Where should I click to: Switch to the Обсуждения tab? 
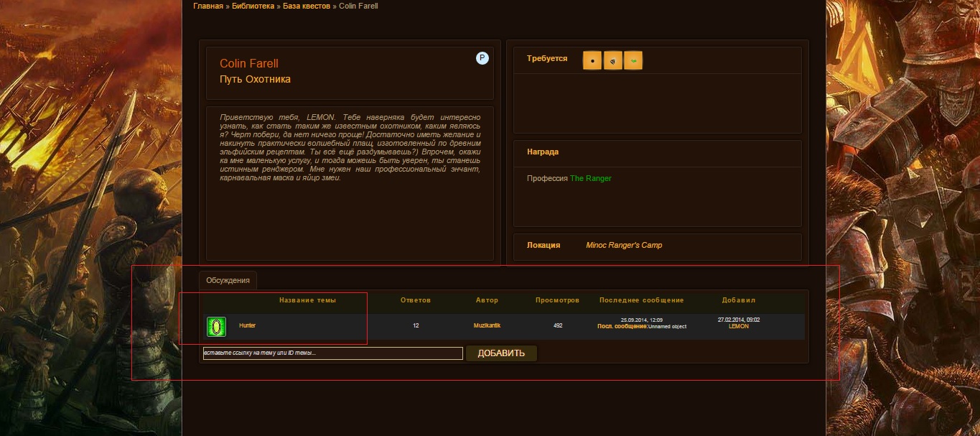point(228,280)
